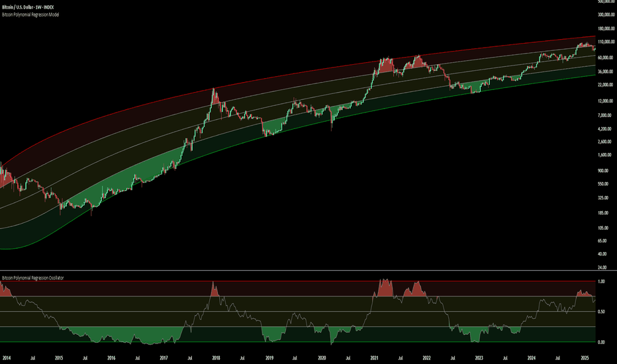Click the 2023 label on time axis
The height and width of the screenshot is (364, 617).
click(x=479, y=358)
